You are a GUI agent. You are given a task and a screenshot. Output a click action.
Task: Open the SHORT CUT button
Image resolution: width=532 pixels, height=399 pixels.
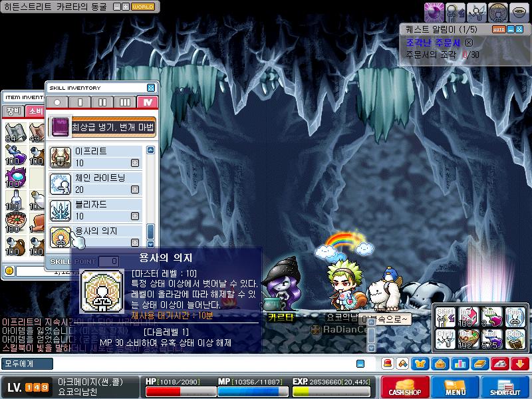(505, 387)
